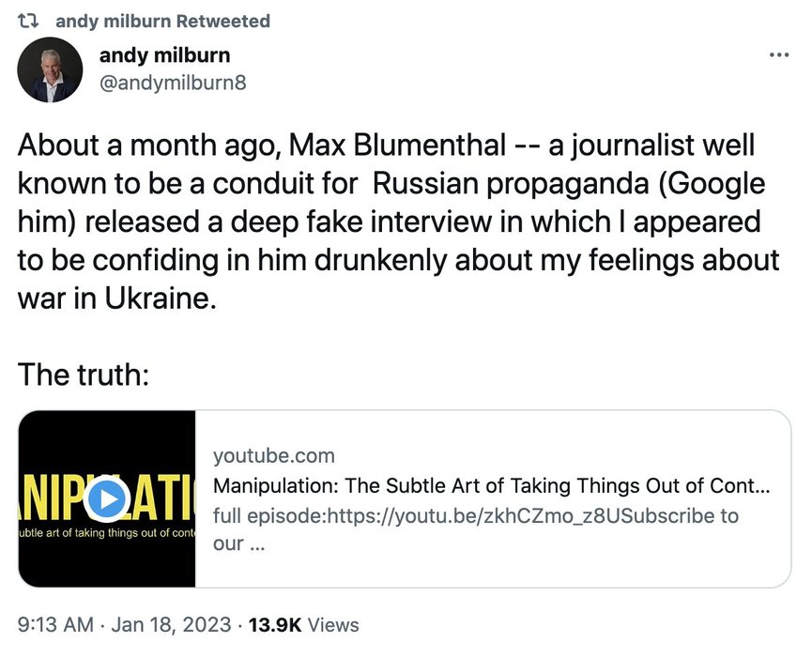
Task: Click the 9:13 AM timestamp
Action: pyautogui.click(x=54, y=624)
